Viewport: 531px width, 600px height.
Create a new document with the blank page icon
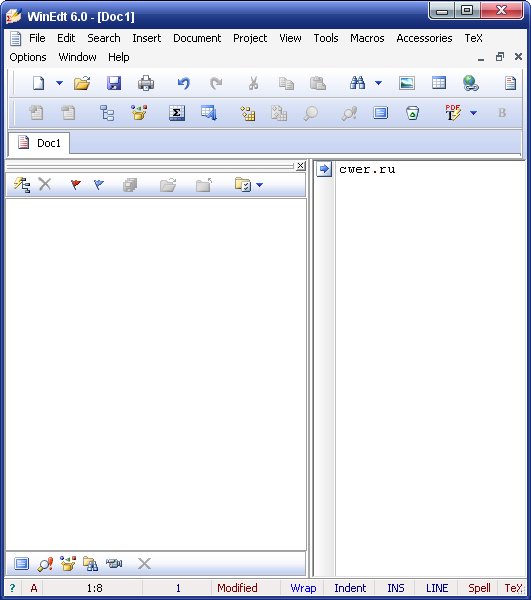tap(38, 83)
